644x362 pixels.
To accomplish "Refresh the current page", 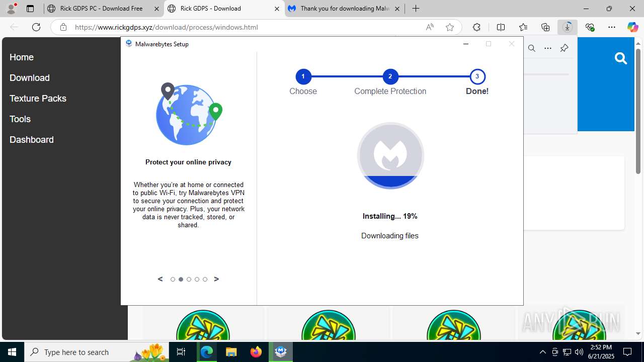I will [x=36, y=27].
